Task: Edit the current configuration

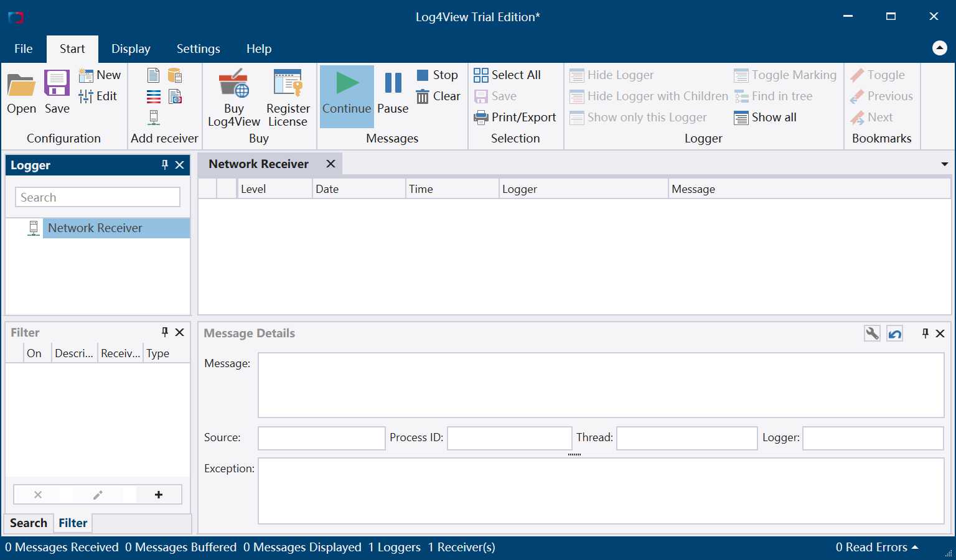Action: (x=98, y=96)
